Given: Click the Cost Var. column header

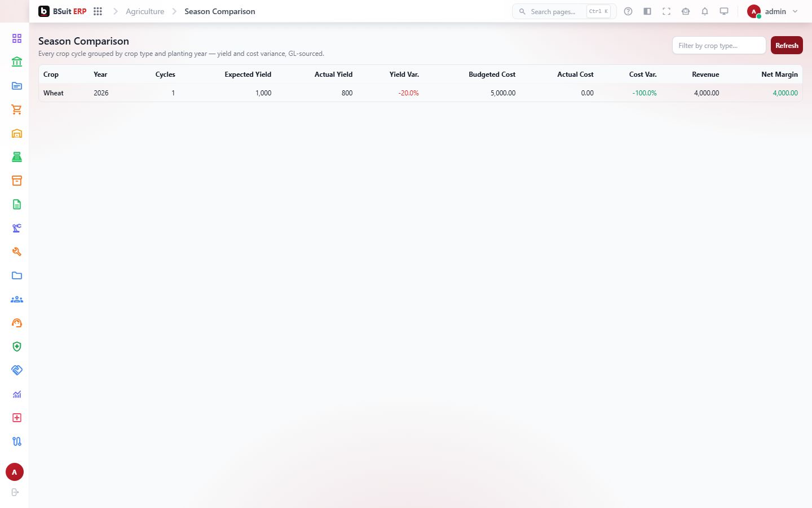Looking at the screenshot, I should (x=643, y=75).
